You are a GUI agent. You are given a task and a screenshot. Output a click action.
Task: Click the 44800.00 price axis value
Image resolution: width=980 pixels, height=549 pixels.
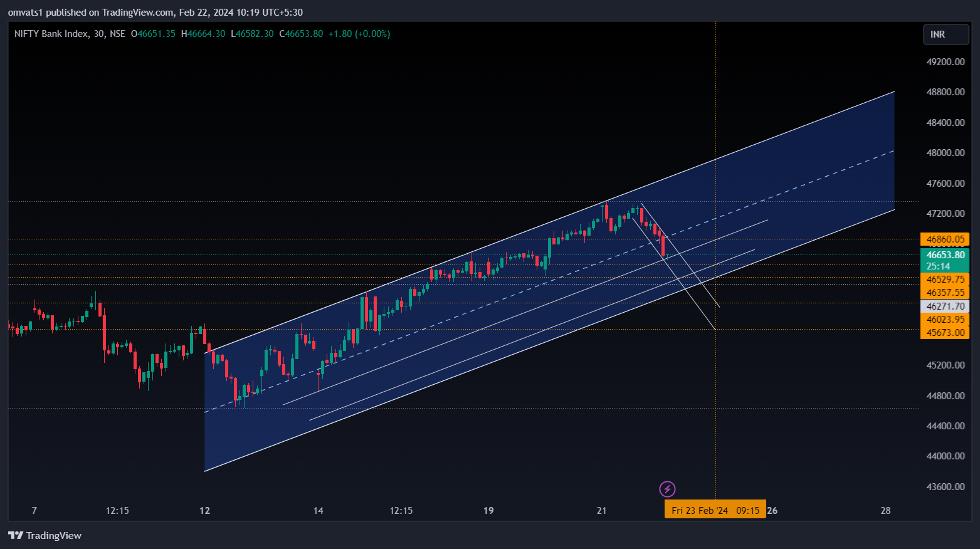(x=946, y=396)
